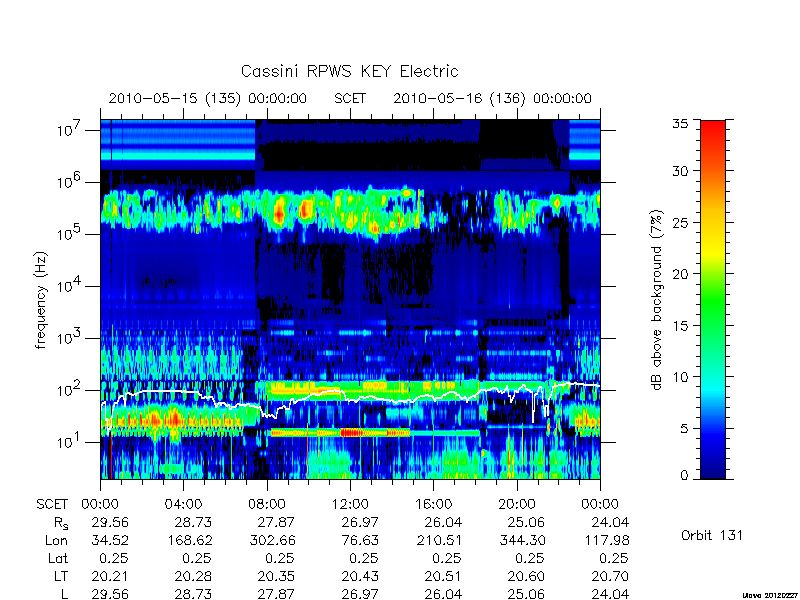Click the title "Cassini RPWS KEY Electric"
The height and width of the screenshot is (600, 800).
tap(349, 71)
